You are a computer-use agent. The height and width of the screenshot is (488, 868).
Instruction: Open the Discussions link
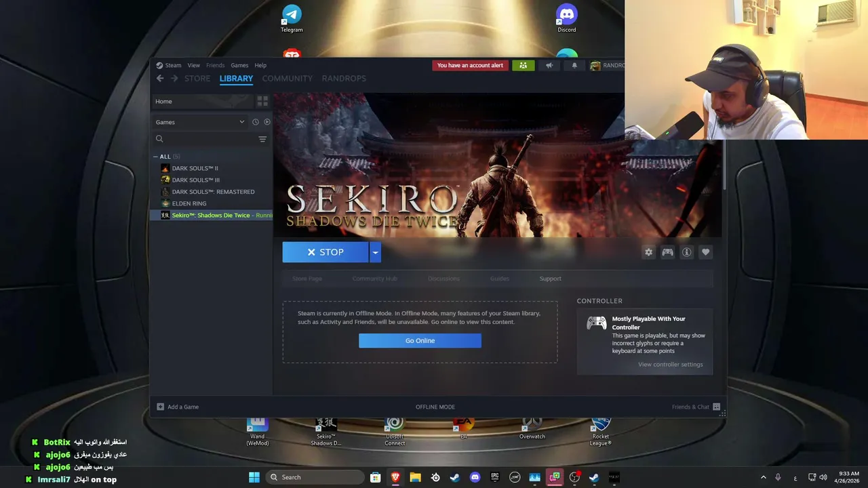coord(443,279)
